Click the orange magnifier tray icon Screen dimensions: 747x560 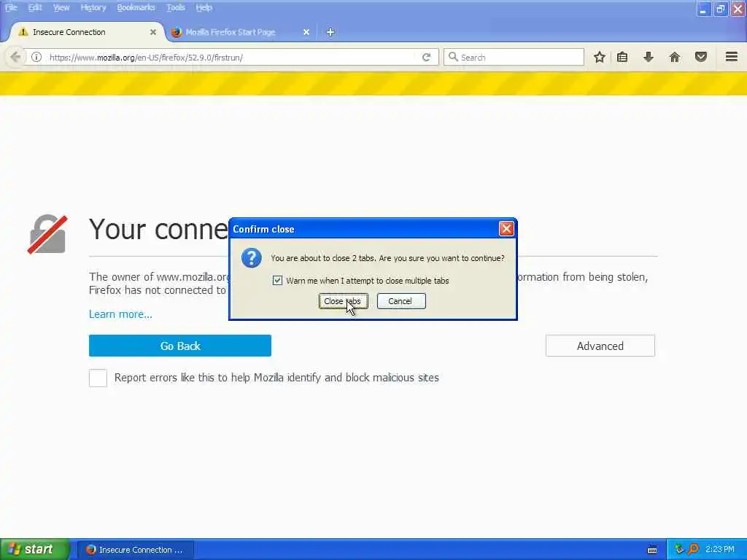tap(693, 550)
